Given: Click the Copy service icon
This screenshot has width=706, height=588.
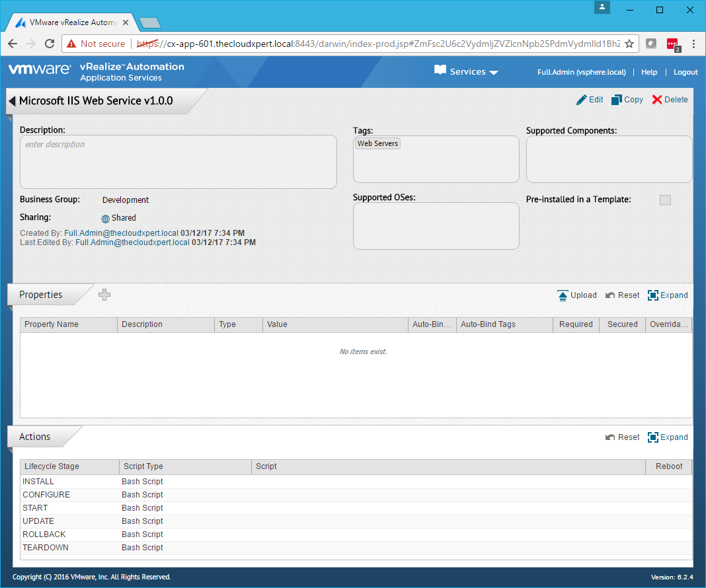Looking at the screenshot, I should 617,100.
